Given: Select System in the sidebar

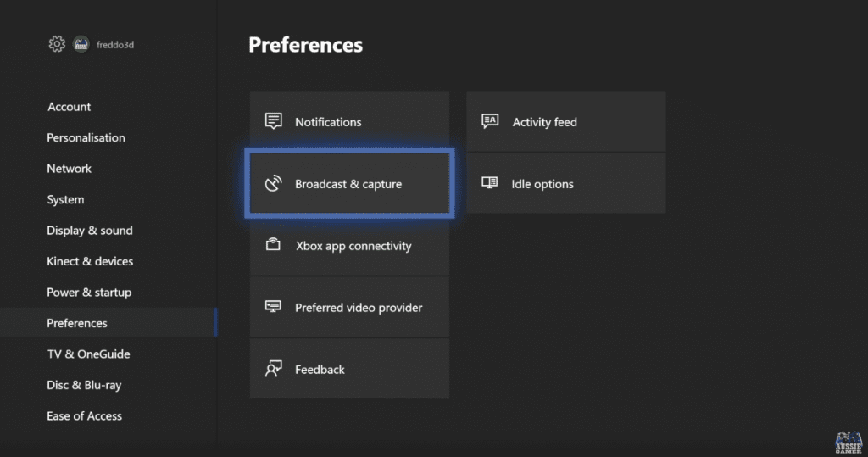Looking at the screenshot, I should click(65, 199).
